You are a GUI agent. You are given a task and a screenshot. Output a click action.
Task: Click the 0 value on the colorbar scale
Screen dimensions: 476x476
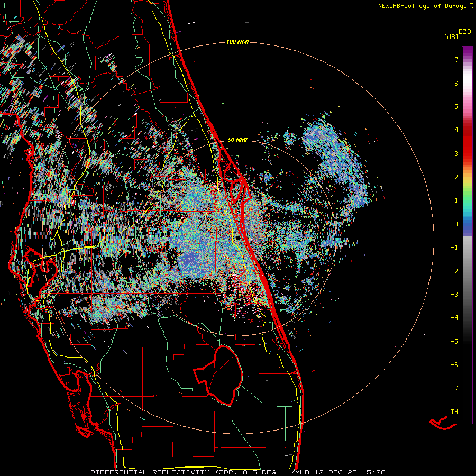click(x=456, y=224)
